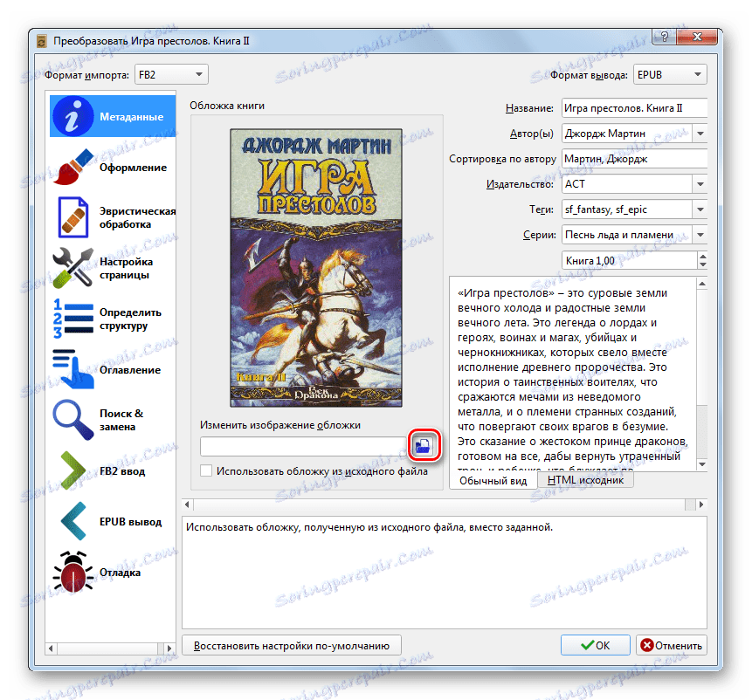Screen dimensions: 752x700
Task: Click the sidebar scroll left arrow
Action: [x=51, y=649]
